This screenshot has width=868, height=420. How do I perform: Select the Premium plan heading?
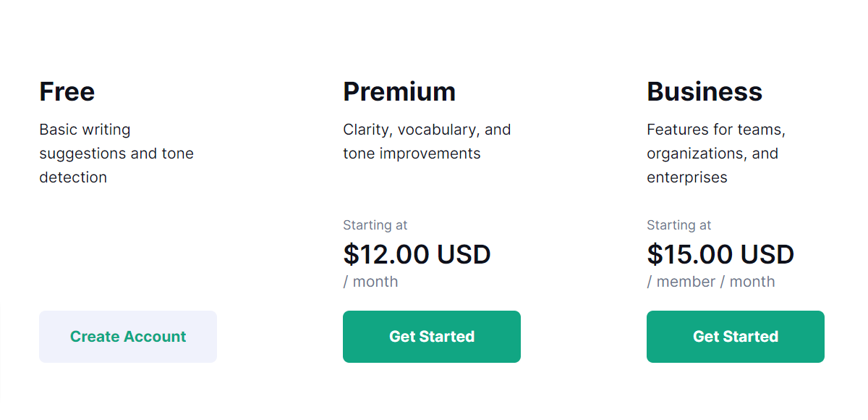[399, 92]
